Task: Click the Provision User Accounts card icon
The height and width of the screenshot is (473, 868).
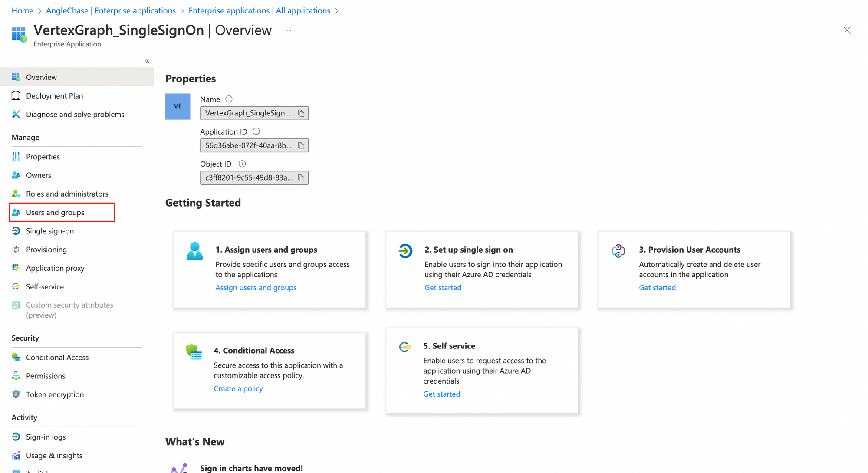Action: coord(618,251)
